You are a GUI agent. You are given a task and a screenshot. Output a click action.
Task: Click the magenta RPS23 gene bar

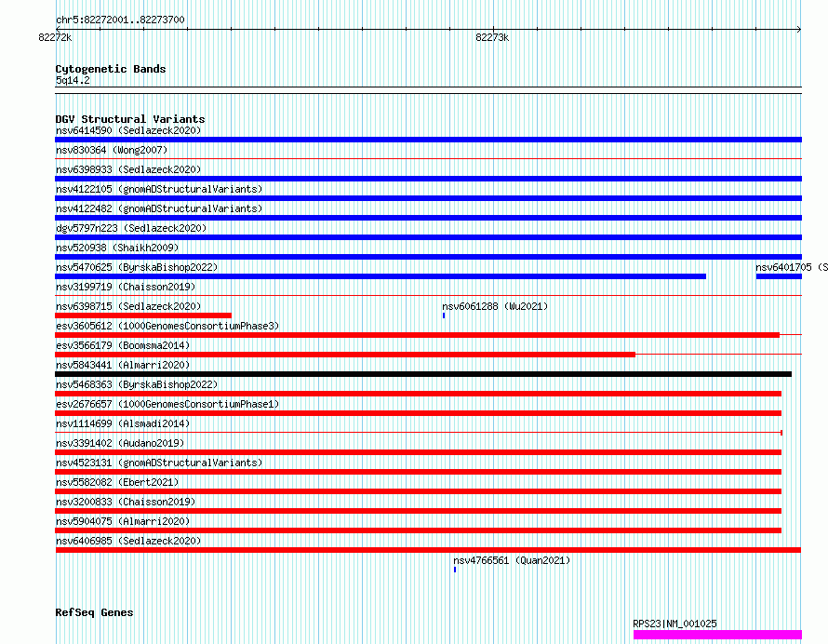[x=717, y=635]
